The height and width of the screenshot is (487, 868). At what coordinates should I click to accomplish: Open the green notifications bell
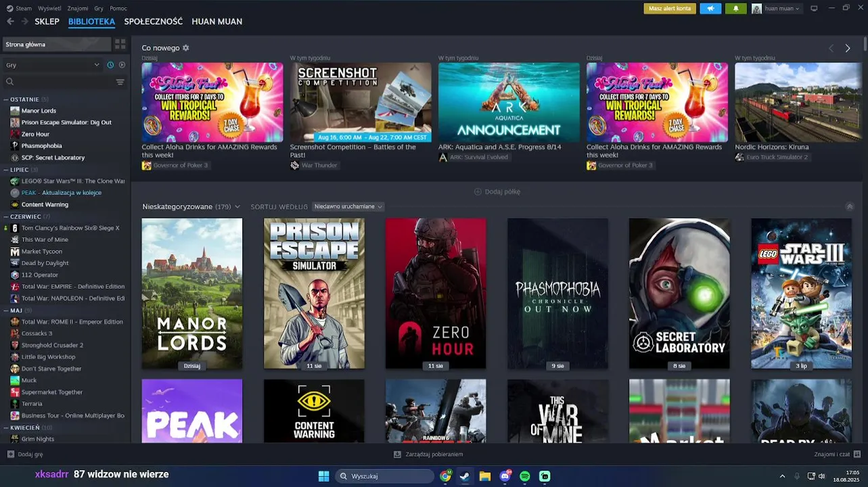(x=735, y=8)
